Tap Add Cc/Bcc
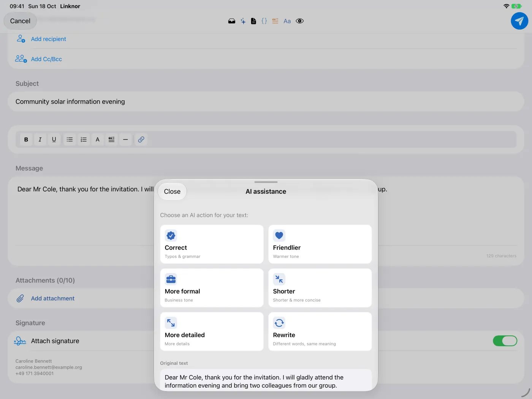 [x=46, y=59]
